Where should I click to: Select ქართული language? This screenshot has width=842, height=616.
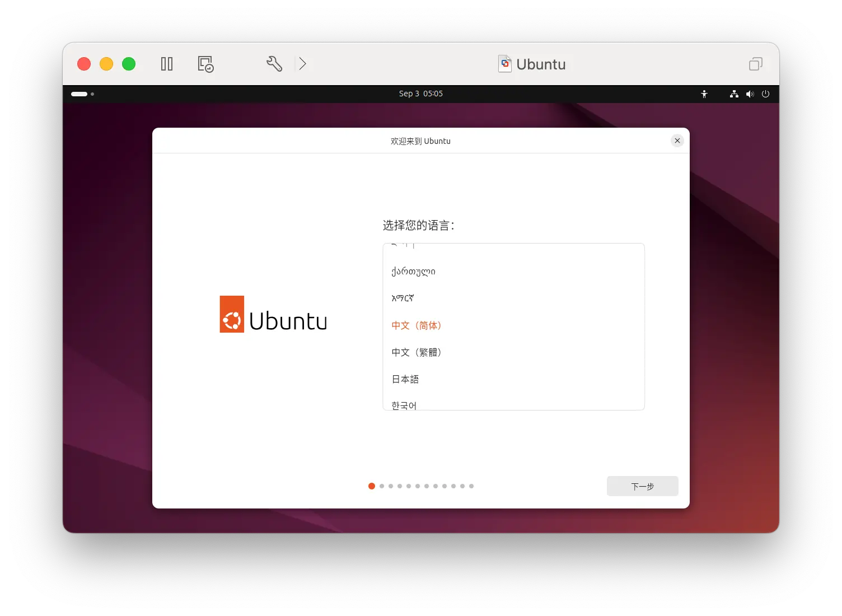[x=513, y=272]
